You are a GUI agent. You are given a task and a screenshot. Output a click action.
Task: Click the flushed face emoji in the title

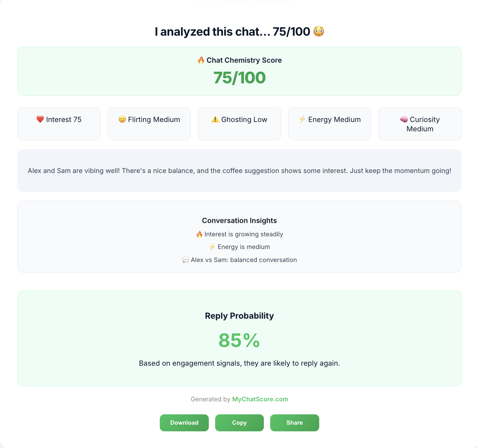(319, 32)
